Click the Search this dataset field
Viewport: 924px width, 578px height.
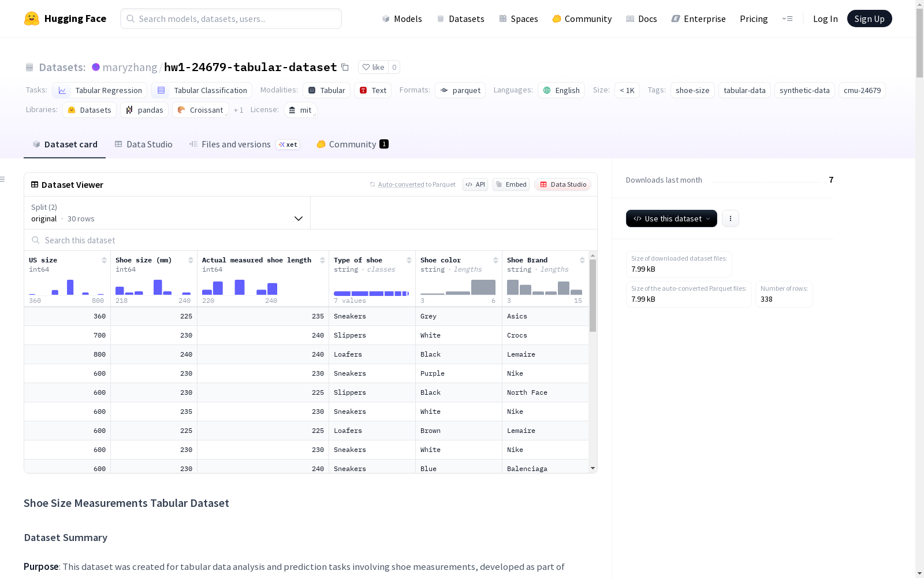tap(311, 240)
